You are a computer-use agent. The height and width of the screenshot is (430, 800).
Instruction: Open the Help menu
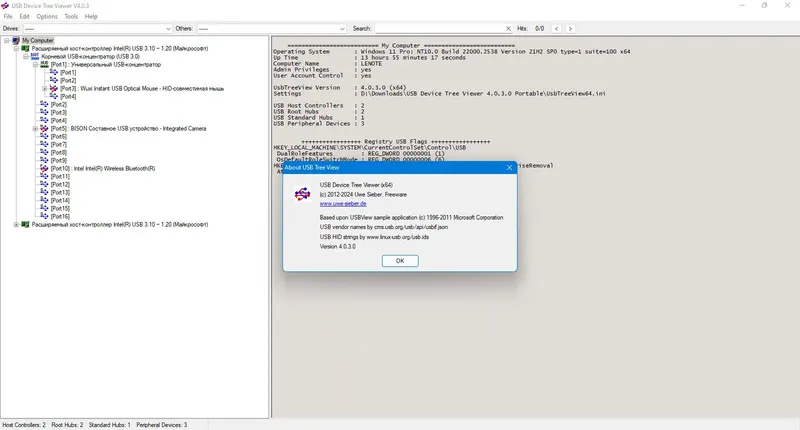pyautogui.click(x=91, y=16)
